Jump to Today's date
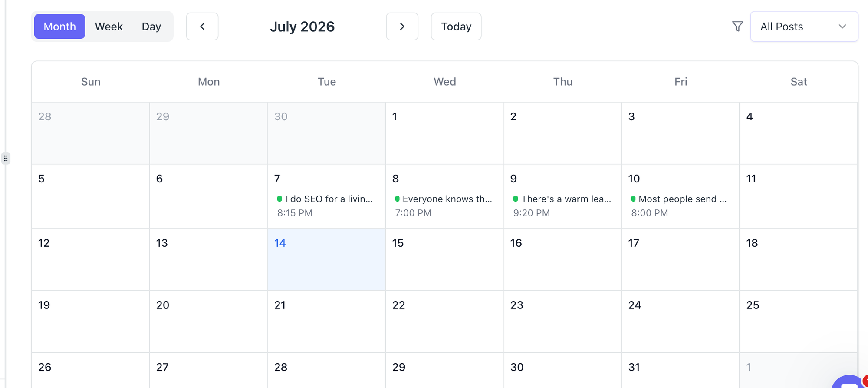This screenshot has height=388, width=868. [x=456, y=27]
